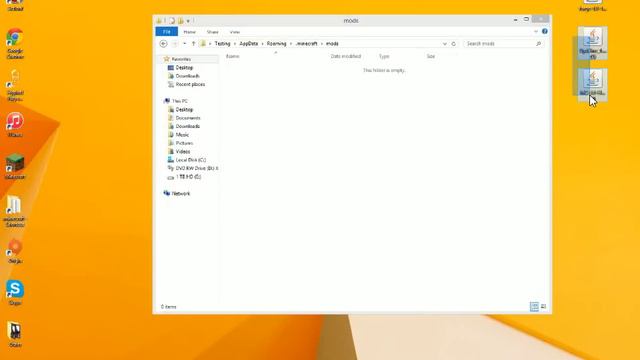Image resolution: width=640 pixels, height=360 pixels.
Task: Click the mods window title bar
Action: coord(351,20)
